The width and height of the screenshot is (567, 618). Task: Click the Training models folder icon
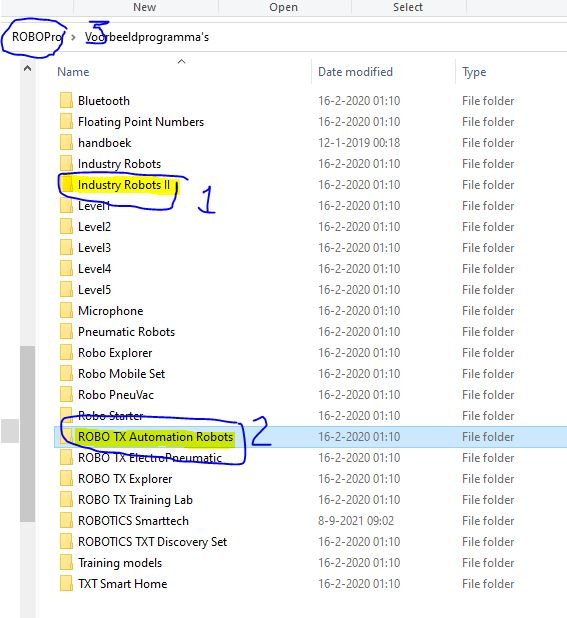pos(66,562)
